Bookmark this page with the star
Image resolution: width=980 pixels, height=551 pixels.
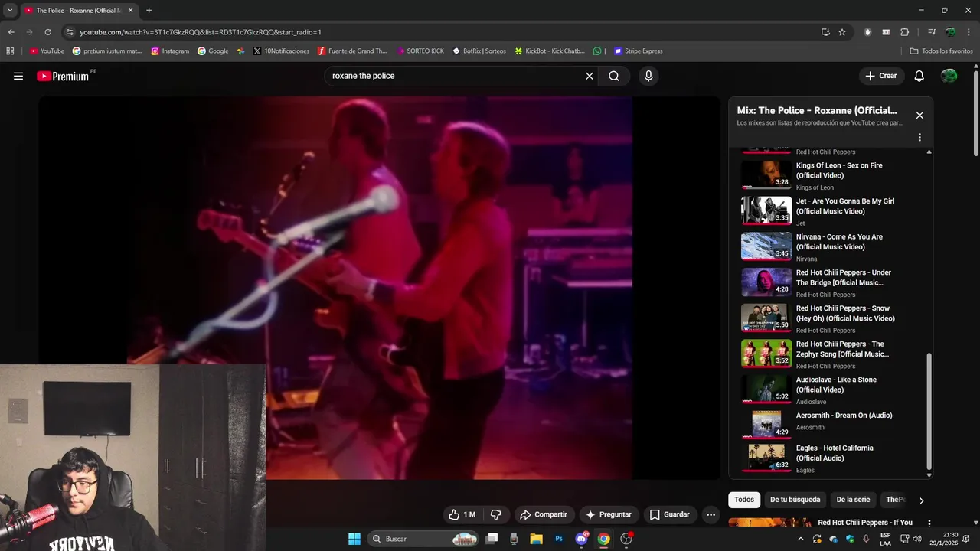(842, 32)
